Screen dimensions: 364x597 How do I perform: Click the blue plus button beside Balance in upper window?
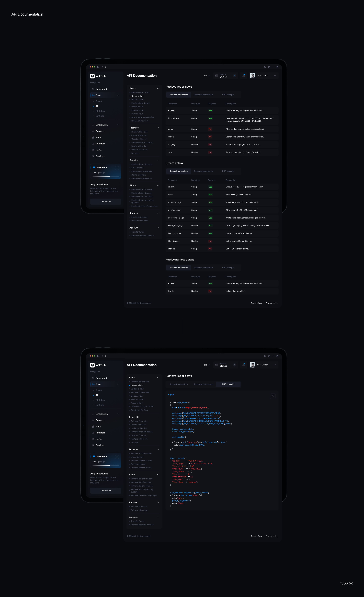click(234, 76)
